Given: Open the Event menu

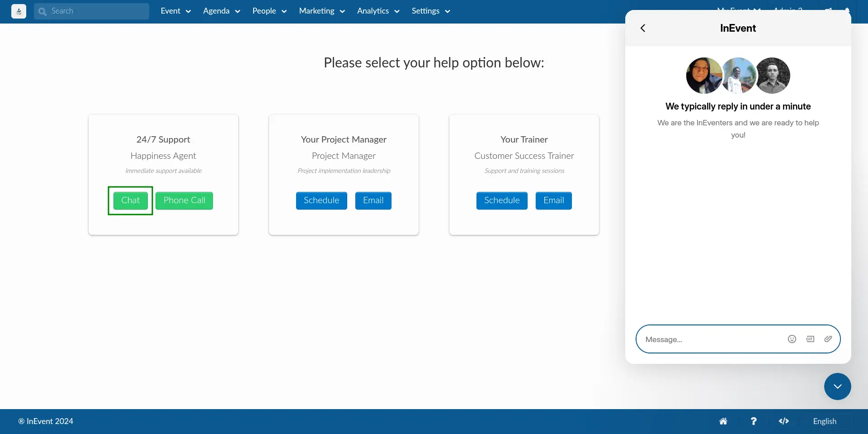Looking at the screenshot, I should 175,11.
